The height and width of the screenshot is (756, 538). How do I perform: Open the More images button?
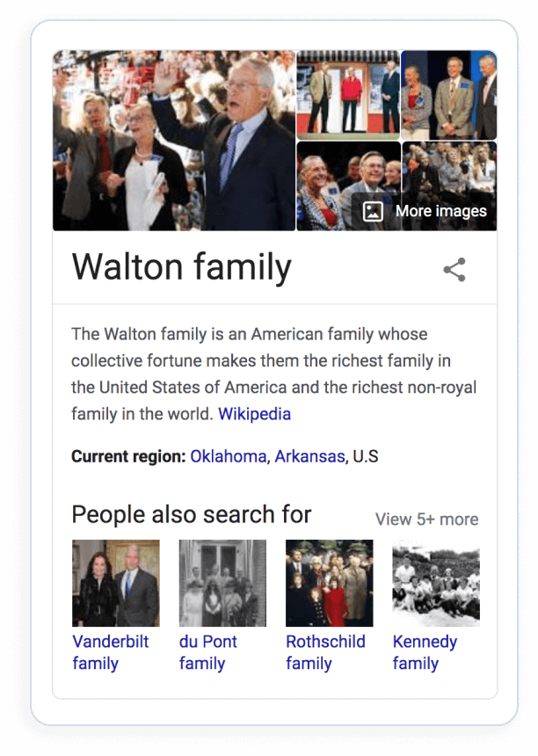[x=425, y=211]
